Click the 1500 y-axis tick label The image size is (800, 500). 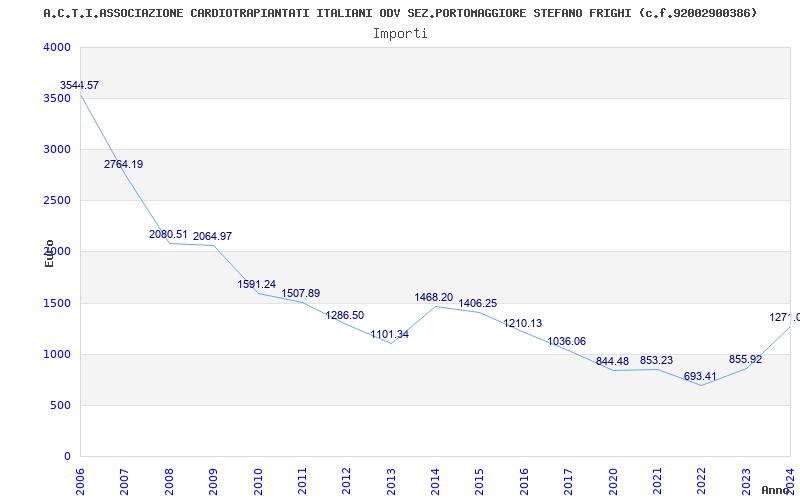[57, 304]
